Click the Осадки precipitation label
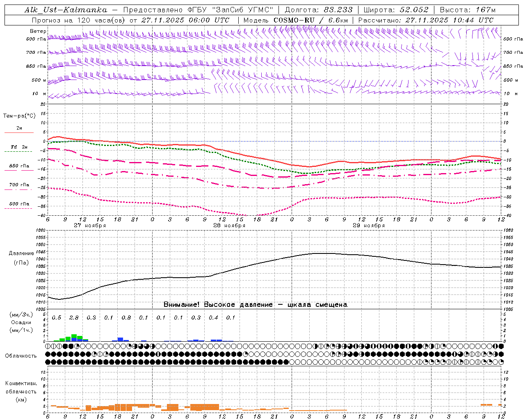The image size is (525, 420). [x=21, y=322]
